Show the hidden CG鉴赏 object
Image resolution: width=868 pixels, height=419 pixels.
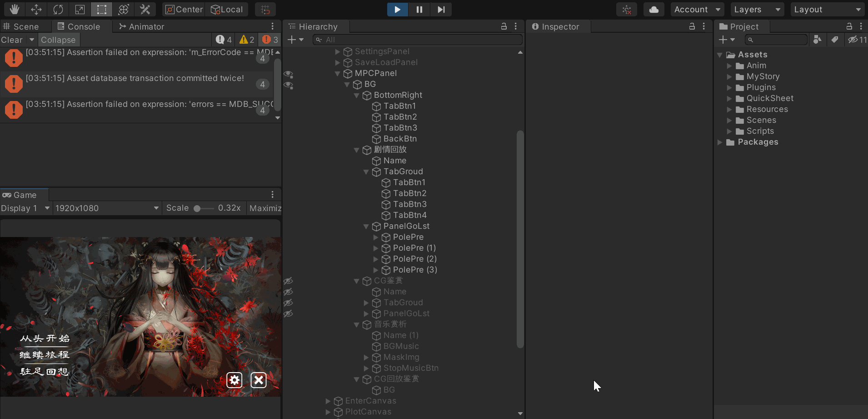[288, 281]
